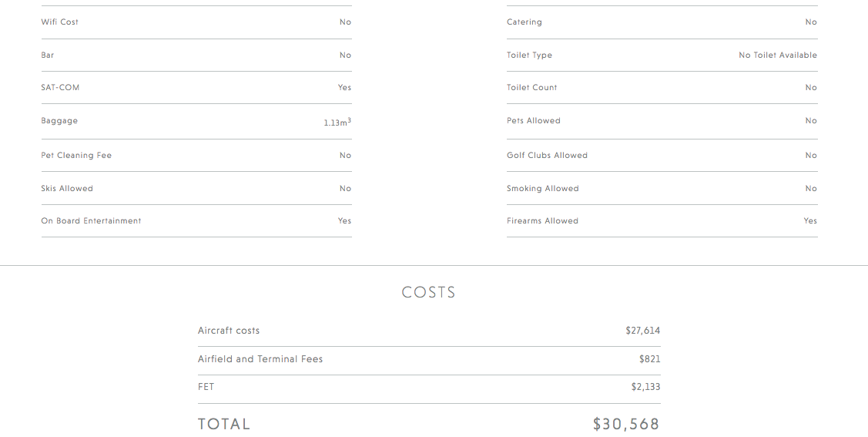
Task: Click the Pets Allowed label
Action: click(x=534, y=121)
